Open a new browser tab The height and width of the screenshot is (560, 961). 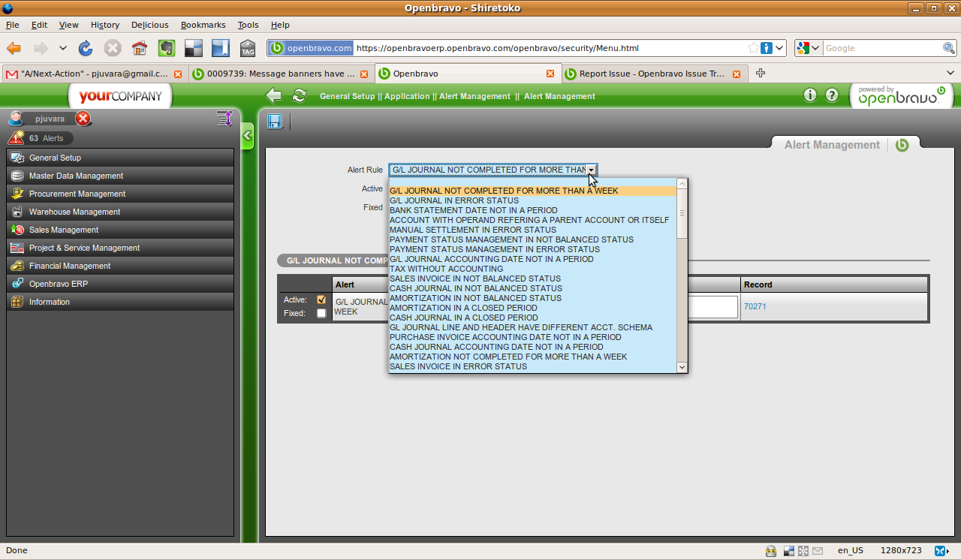[761, 74]
